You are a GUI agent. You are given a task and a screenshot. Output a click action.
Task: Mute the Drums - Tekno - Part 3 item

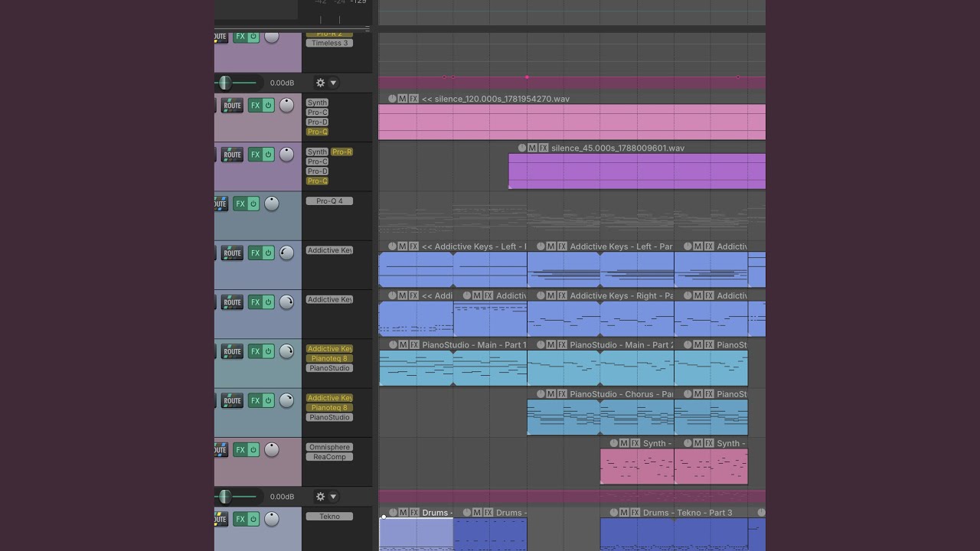click(624, 513)
